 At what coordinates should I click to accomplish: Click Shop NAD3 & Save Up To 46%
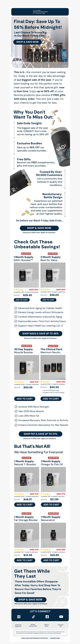click(x=40, y=333)
